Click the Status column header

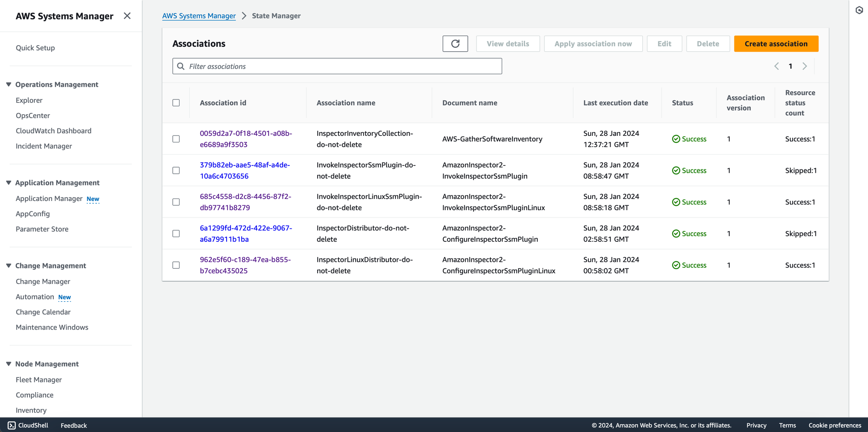pos(682,103)
